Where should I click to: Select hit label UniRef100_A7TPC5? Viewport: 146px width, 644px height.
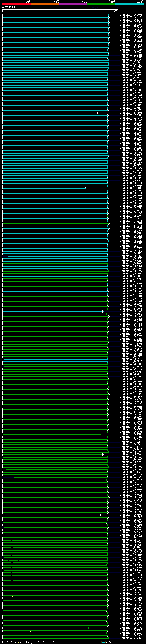(131, 603)
